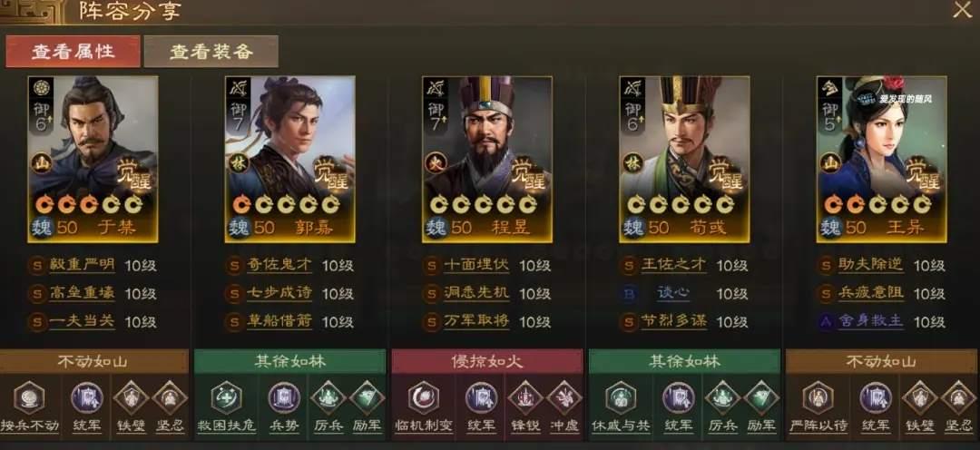Select the 救困扶危 skill icon

(x=226, y=398)
